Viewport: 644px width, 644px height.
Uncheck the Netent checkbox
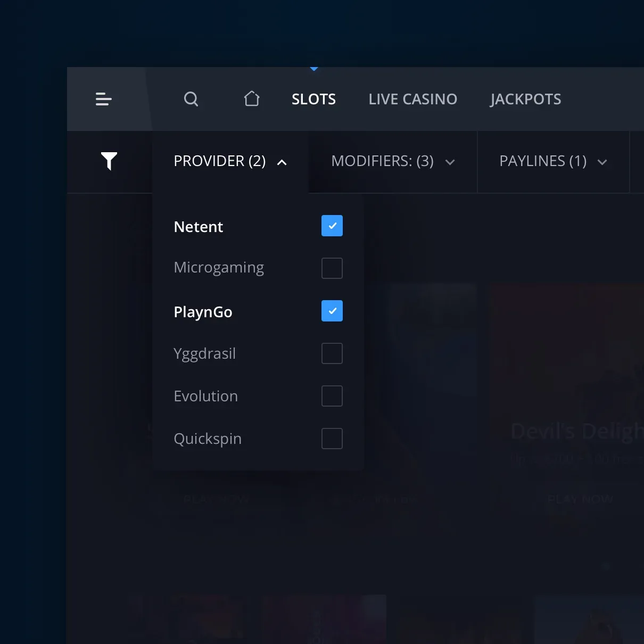pyautogui.click(x=332, y=226)
